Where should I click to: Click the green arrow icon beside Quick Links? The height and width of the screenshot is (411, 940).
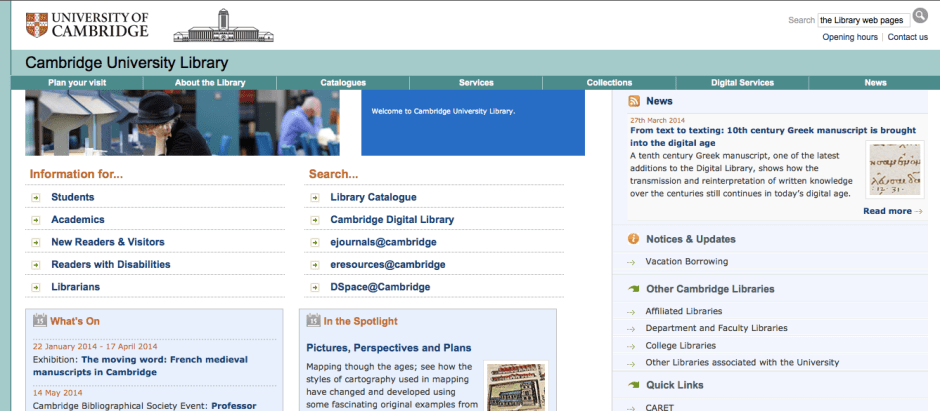click(x=633, y=385)
